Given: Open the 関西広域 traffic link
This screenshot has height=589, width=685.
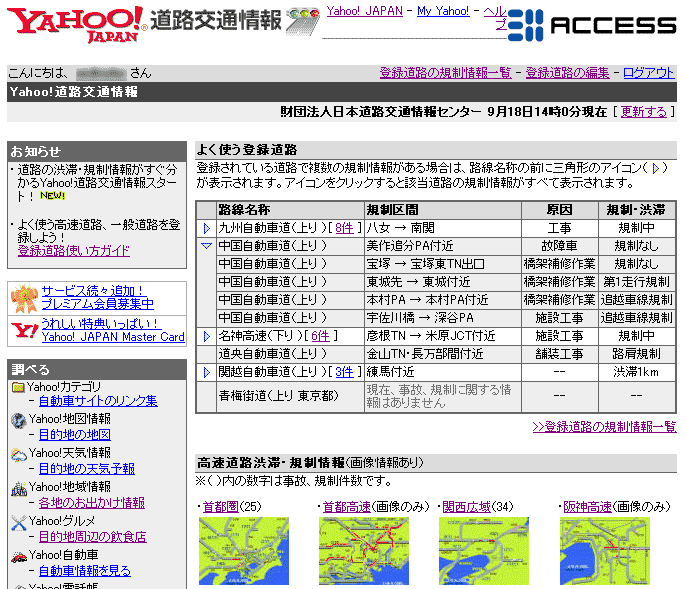Looking at the screenshot, I should pyautogui.click(x=467, y=507).
